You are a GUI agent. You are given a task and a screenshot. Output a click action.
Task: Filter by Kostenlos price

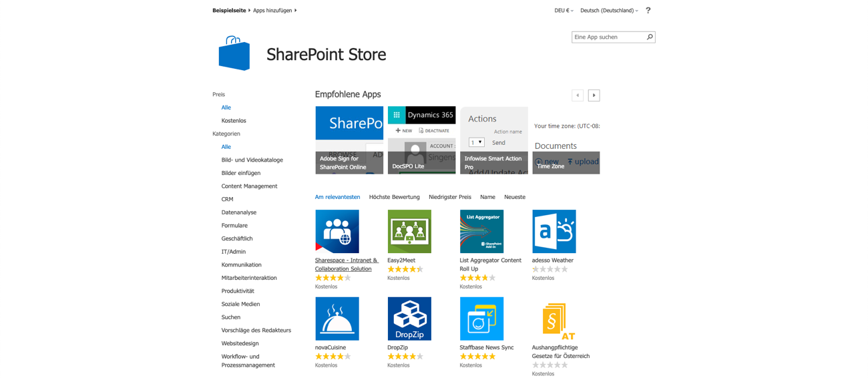pos(234,121)
